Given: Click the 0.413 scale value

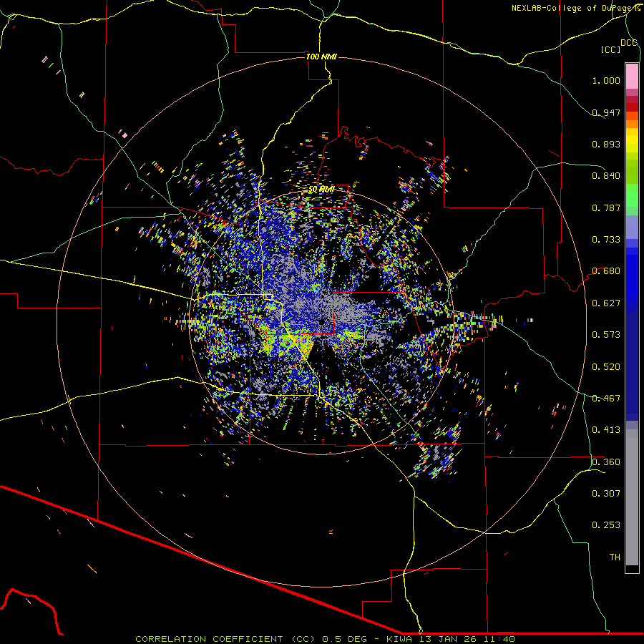Looking at the screenshot, I should coord(606,430).
